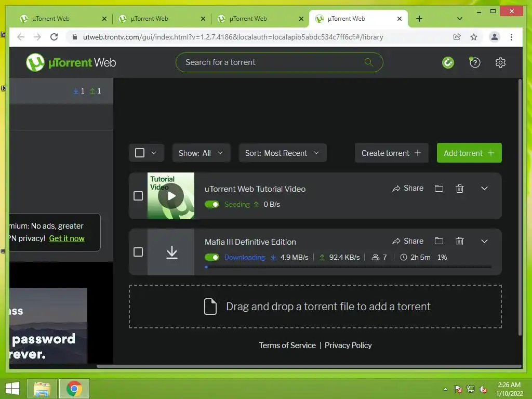Click the vertical page scrollbar
This screenshot has height=399, width=532.
click(520, 207)
